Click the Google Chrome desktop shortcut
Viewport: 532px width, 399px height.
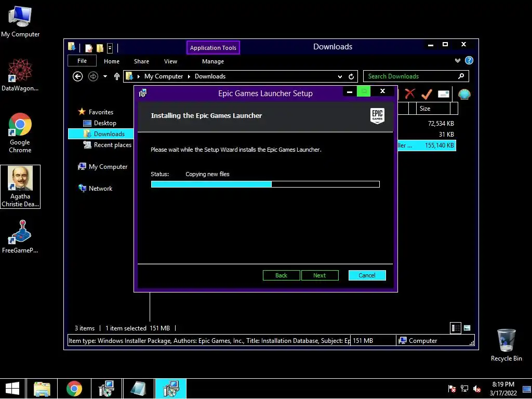coord(20,132)
